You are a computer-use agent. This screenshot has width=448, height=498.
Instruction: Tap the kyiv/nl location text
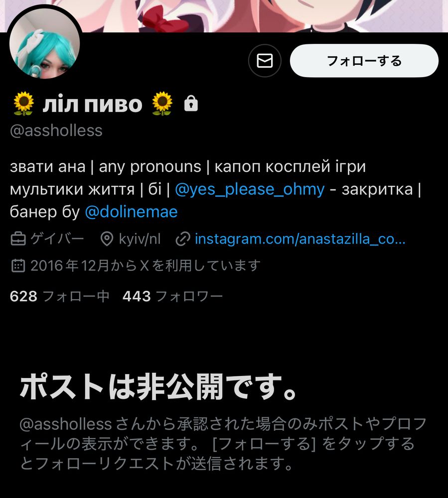point(140,239)
